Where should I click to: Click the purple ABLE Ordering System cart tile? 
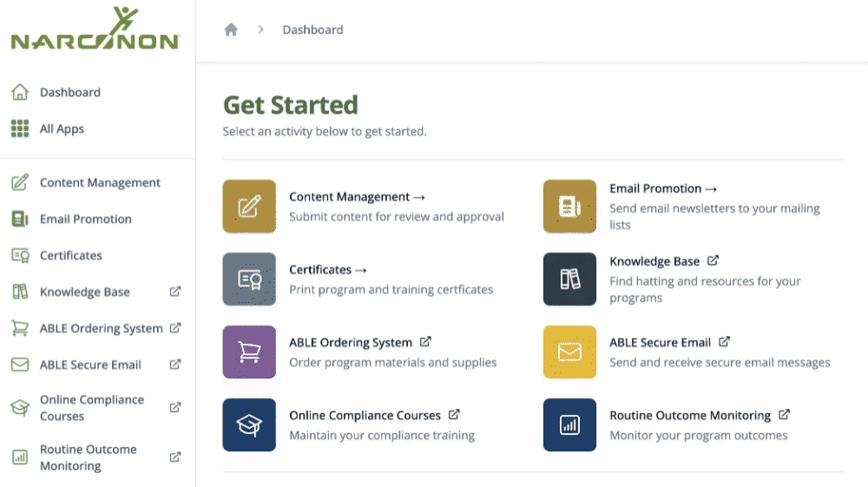point(249,352)
